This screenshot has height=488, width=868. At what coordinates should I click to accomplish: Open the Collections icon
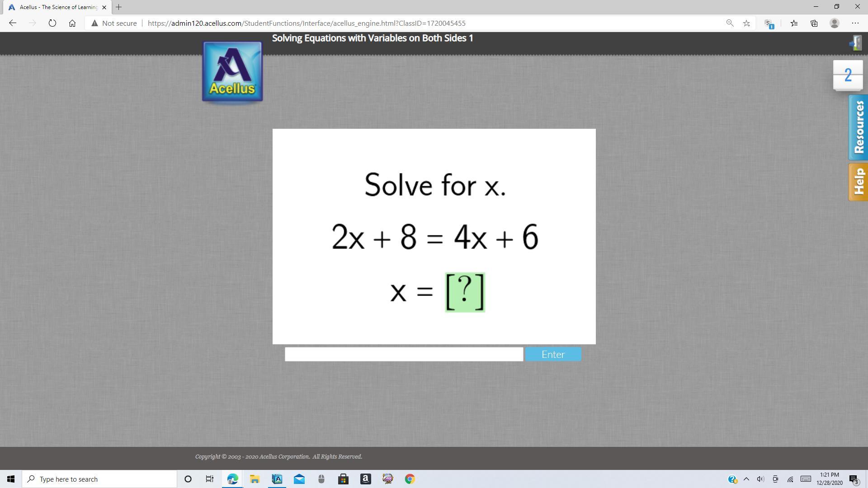coord(814,23)
